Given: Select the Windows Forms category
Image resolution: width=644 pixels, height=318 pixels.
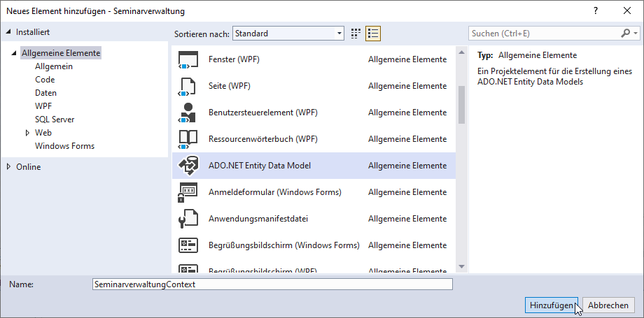Looking at the screenshot, I should click(64, 145).
